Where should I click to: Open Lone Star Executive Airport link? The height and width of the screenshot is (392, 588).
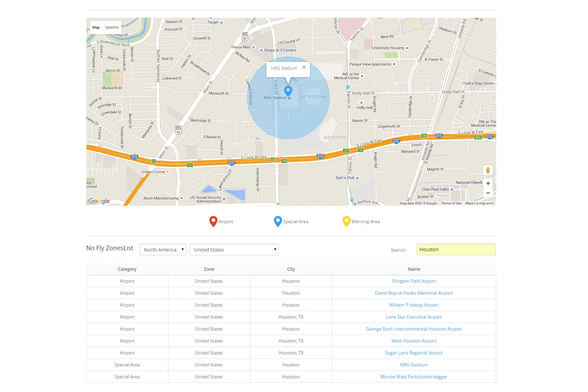click(x=414, y=317)
